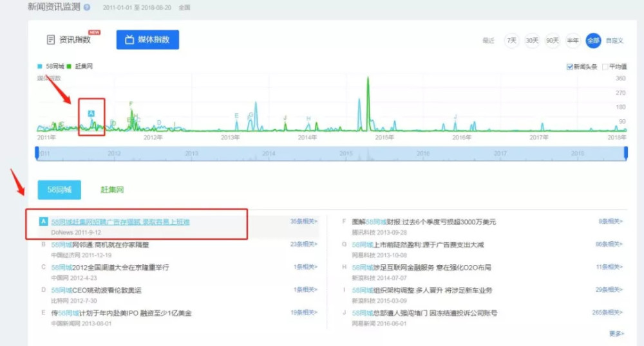Expand 29条相关 for headline I
This screenshot has height=346, width=644.
coord(609,290)
